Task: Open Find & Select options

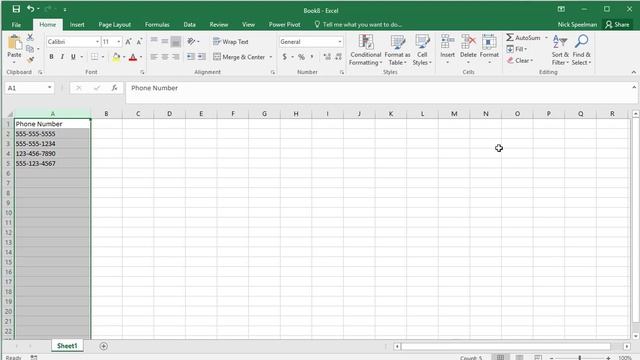Action: tap(581, 50)
